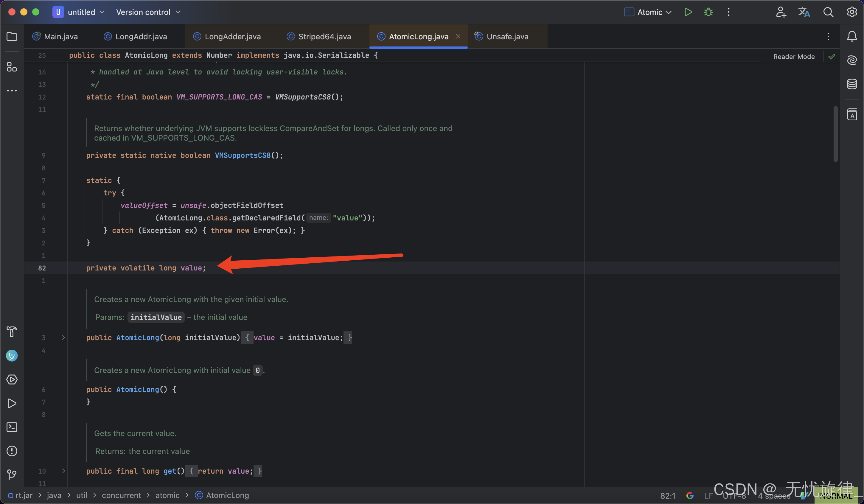
Task: Open the Git version control tool window
Action: pyautogui.click(x=12, y=475)
